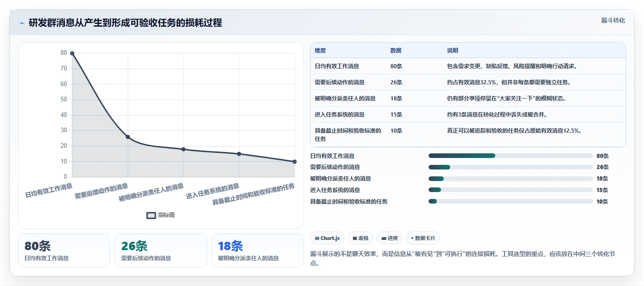The height and width of the screenshot is (286, 644).
Task: Click the table cell 日均有效工作消息
Action: (x=337, y=66)
